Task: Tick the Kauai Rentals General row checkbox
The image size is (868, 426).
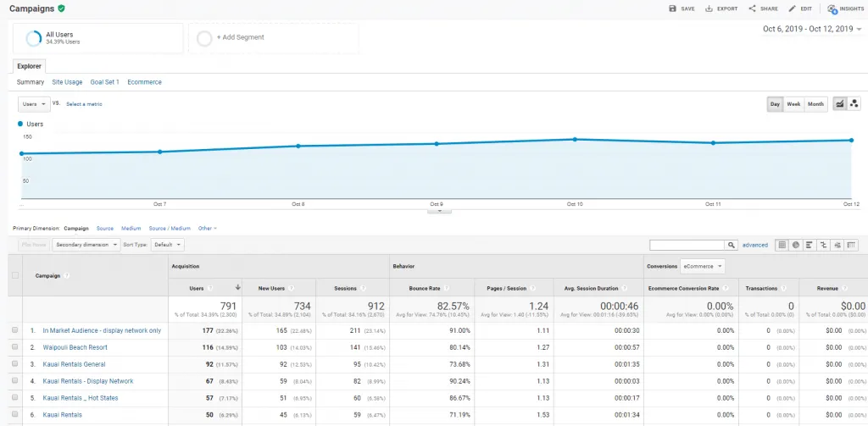Action: (x=15, y=364)
